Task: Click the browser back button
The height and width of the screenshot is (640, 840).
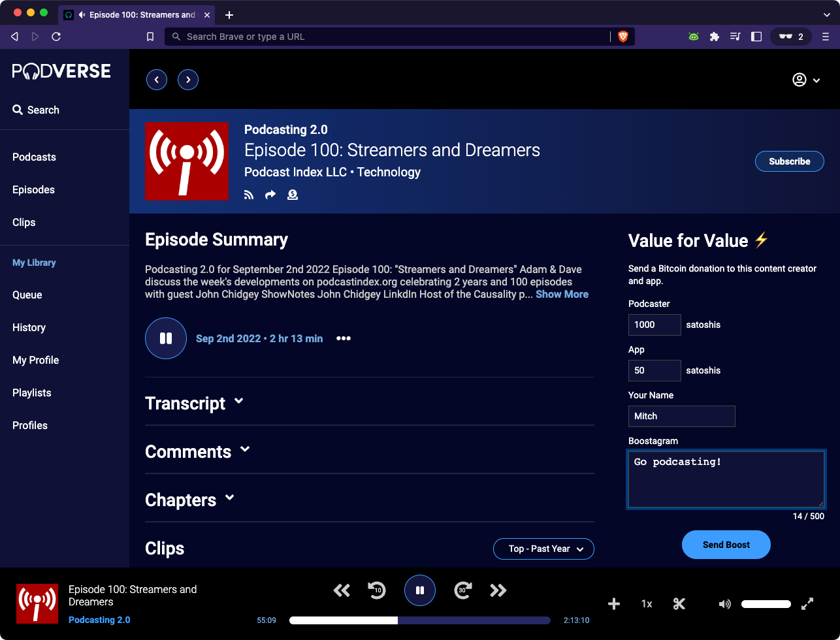Action: point(14,37)
